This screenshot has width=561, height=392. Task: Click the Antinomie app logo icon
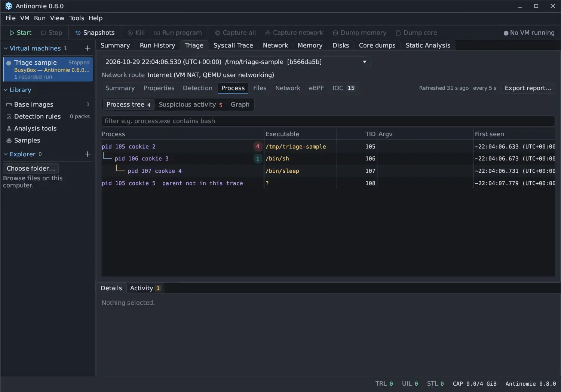coord(9,6)
